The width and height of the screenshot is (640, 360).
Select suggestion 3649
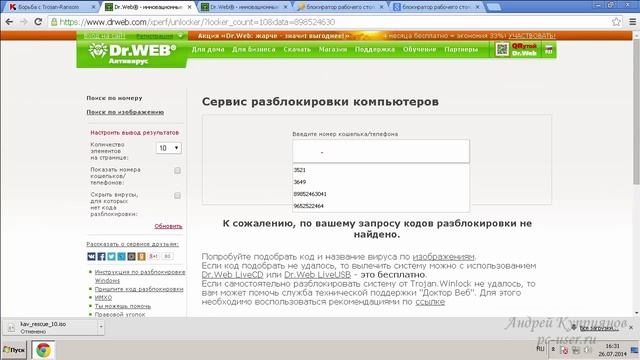[381, 182]
